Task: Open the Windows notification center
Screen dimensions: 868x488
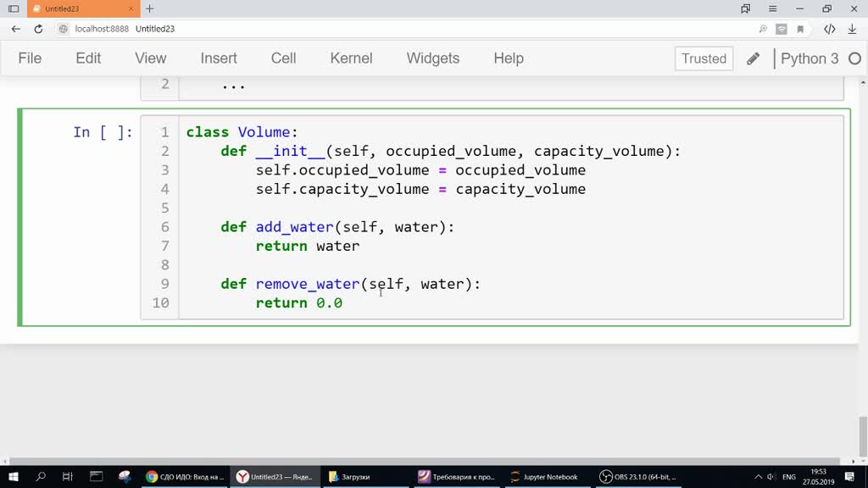Action: tap(849, 476)
